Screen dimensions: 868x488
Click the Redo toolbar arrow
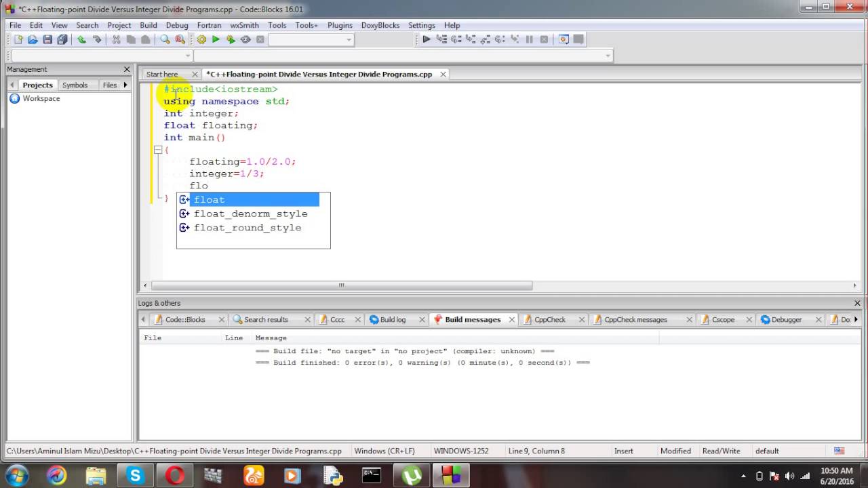[x=96, y=39]
